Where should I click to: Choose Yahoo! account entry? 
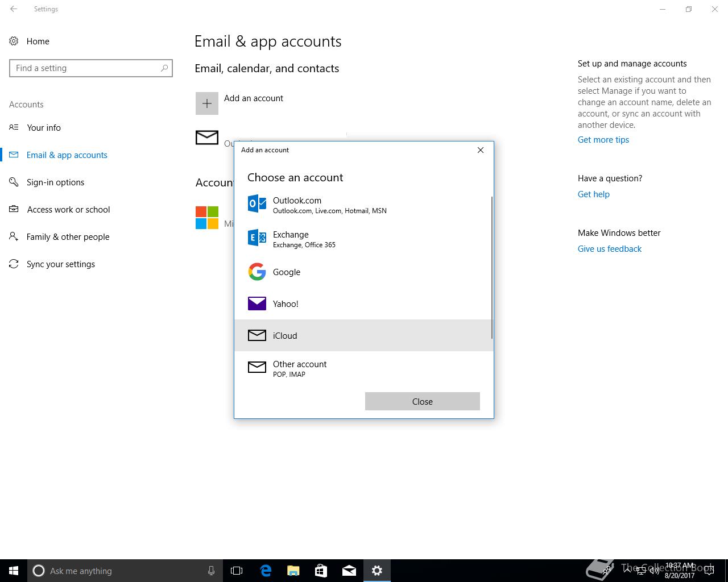[x=363, y=304]
